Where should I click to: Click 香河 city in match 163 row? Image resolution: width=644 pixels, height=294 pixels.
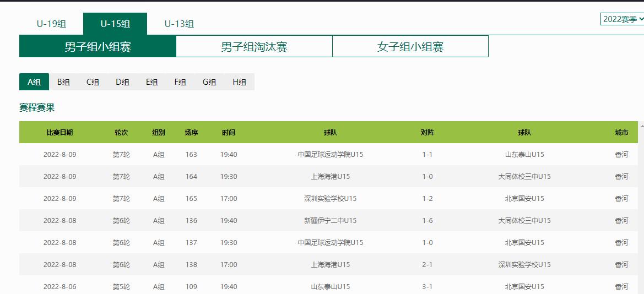621,154
